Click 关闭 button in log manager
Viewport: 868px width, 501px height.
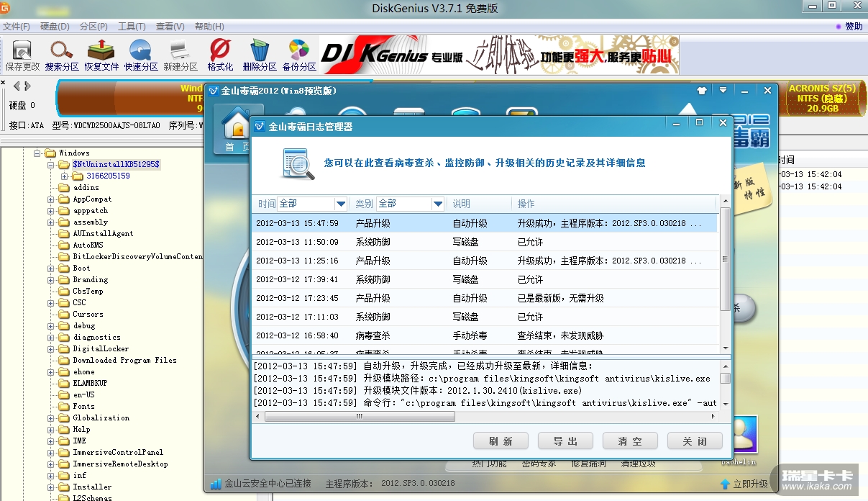click(x=695, y=441)
